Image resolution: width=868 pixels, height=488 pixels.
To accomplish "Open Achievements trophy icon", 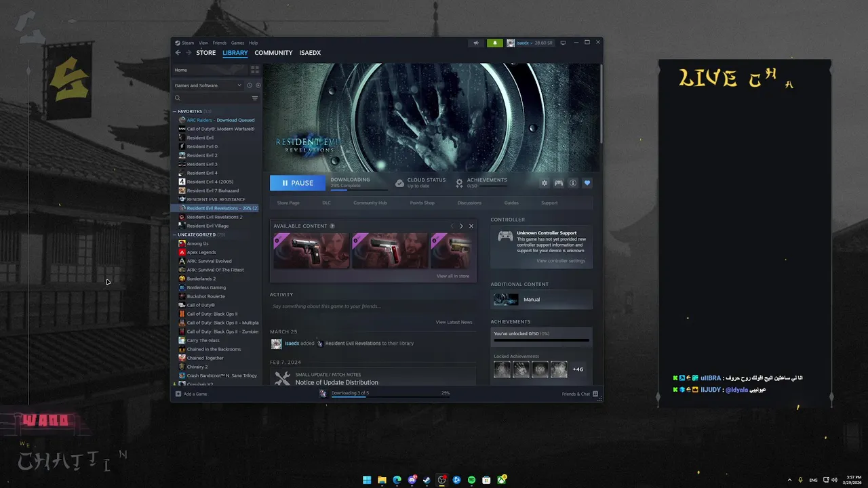I will click(459, 183).
